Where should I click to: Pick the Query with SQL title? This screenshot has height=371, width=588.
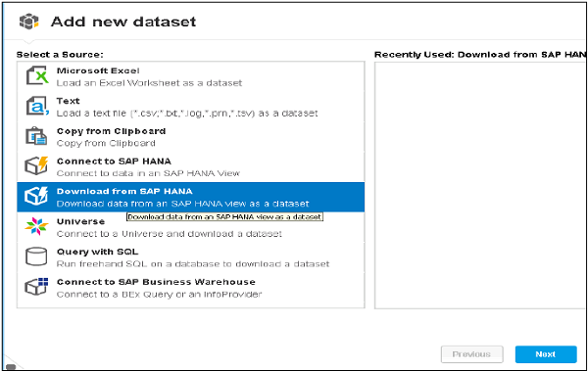coord(97,252)
